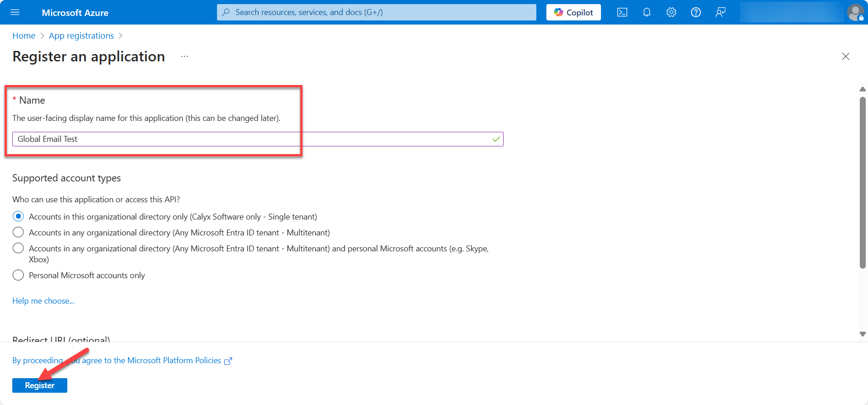868x405 pixels.
Task: Open portal settings gear
Action: [671, 12]
